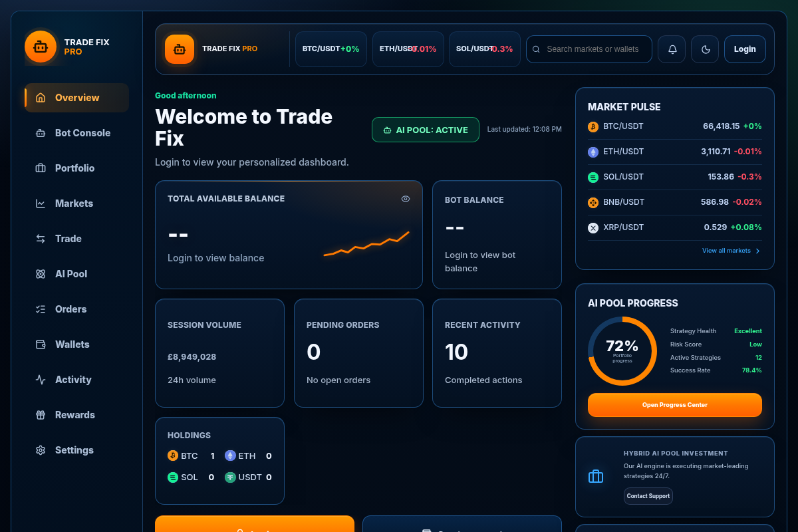The width and height of the screenshot is (798, 532).
Task: Click the search magnifier icon
Action: pos(536,49)
